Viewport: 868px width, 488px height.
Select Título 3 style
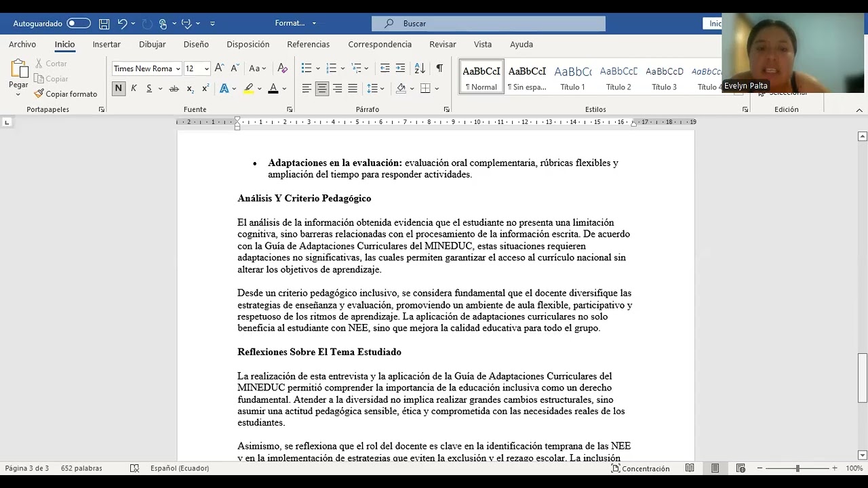click(x=665, y=77)
